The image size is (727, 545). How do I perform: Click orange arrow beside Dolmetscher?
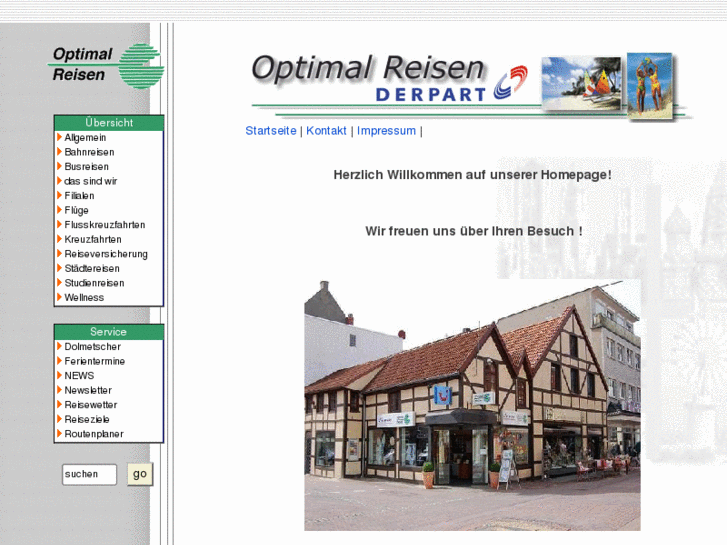click(x=59, y=346)
